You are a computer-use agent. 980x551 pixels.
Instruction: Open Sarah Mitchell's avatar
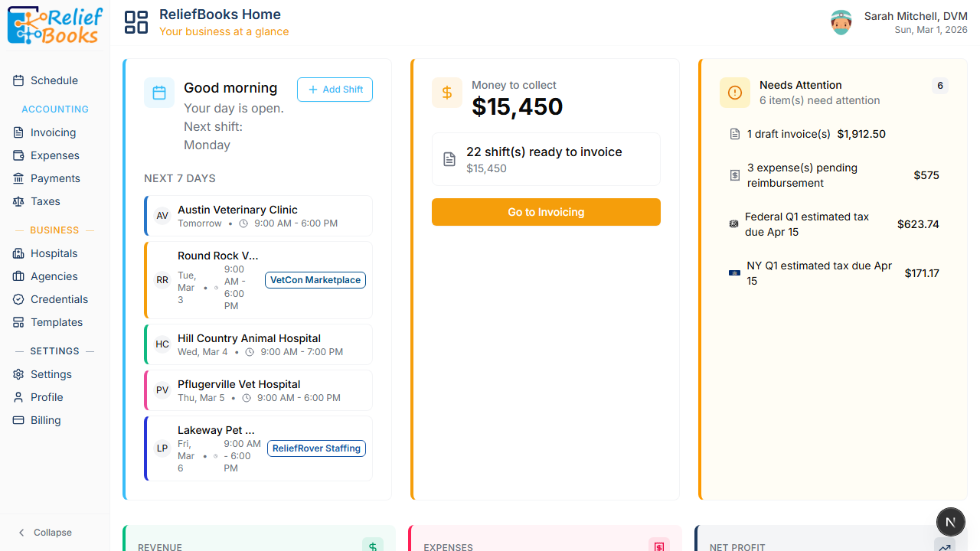pyautogui.click(x=841, y=22)
